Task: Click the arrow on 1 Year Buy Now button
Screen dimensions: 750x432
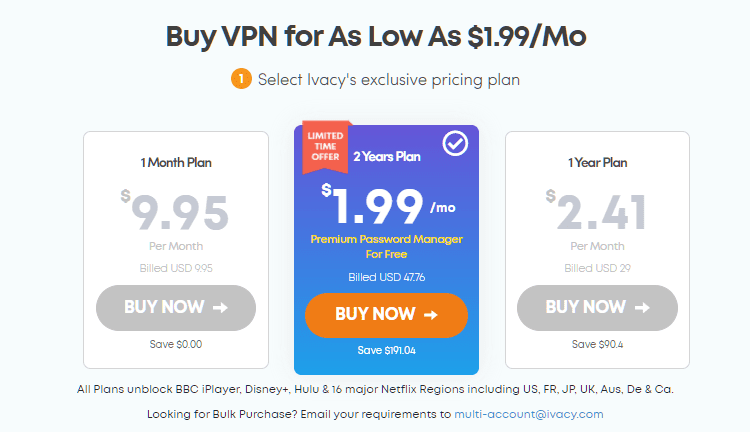Action: pos(642,307)
